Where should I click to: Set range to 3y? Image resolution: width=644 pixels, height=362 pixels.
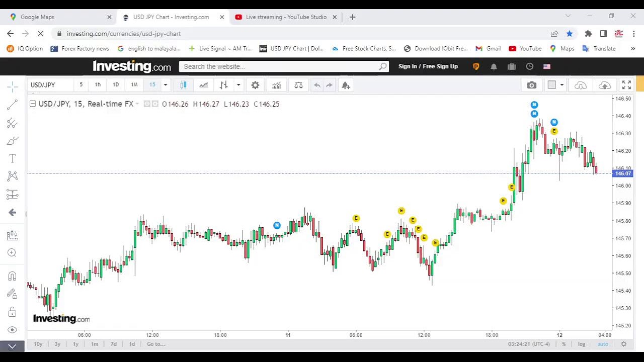(x=57, y=344)
